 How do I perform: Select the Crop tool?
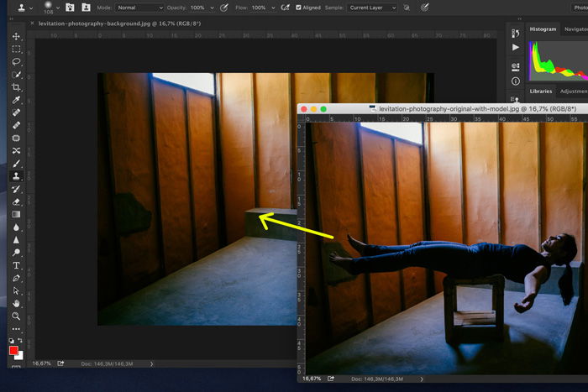[16, 87]
